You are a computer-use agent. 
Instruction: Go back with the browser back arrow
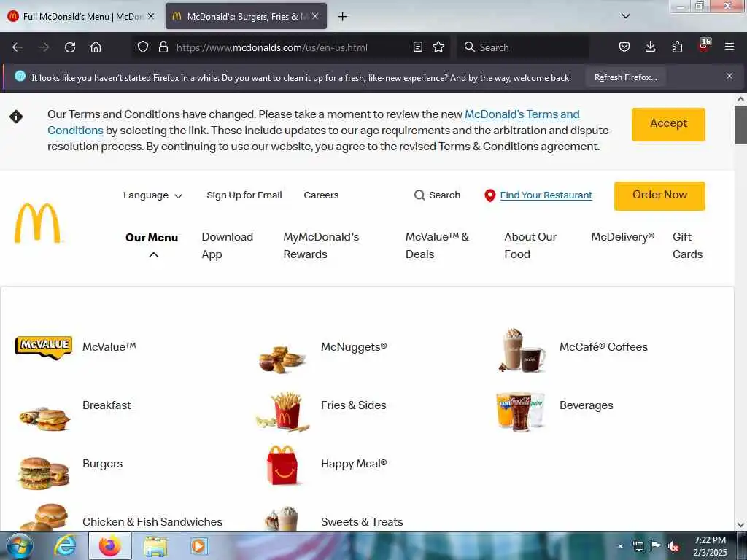coord(18,47)
